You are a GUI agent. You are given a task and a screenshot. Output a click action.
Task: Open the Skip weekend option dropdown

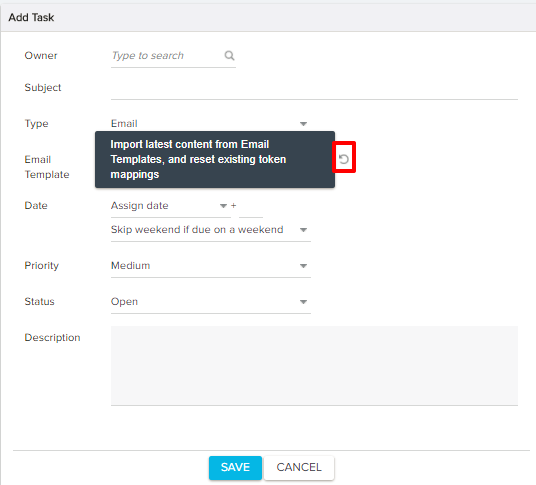point(211,230)
